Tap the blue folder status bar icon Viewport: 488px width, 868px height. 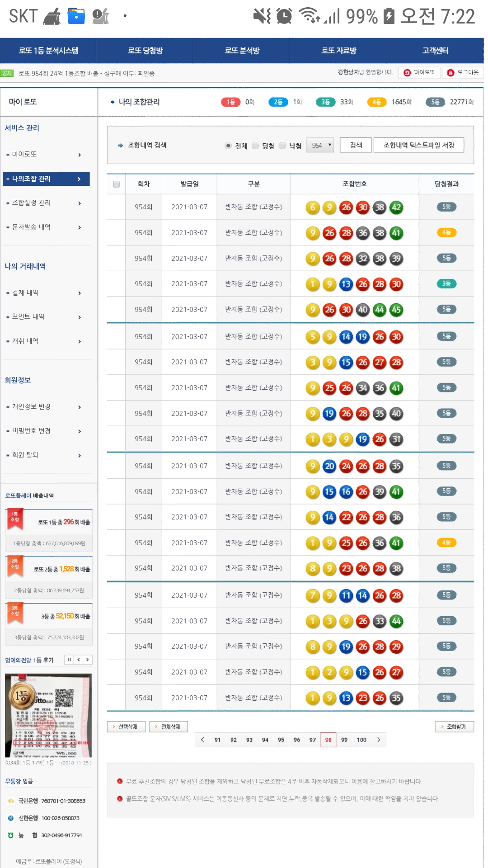point(76,16)
